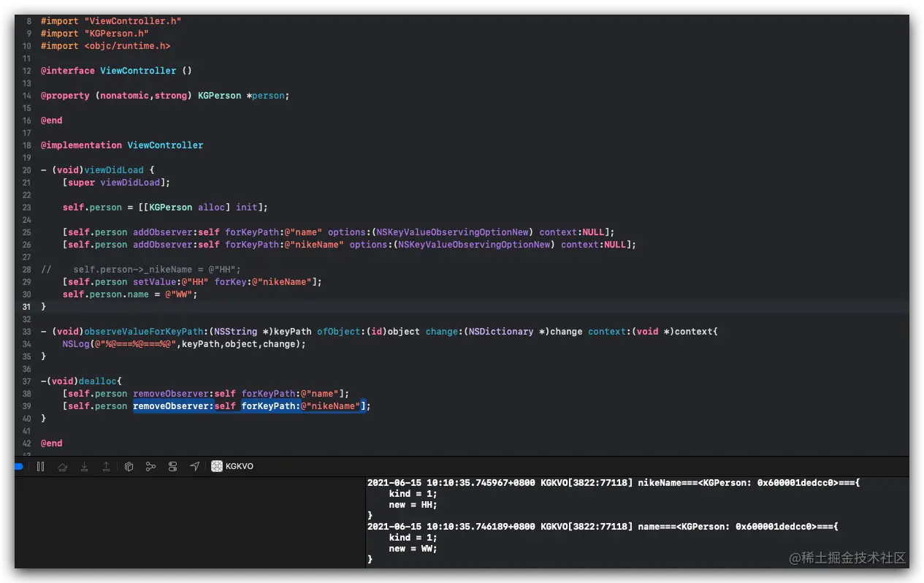Click the @property keyword on line 14

click(x=65, y=96)
